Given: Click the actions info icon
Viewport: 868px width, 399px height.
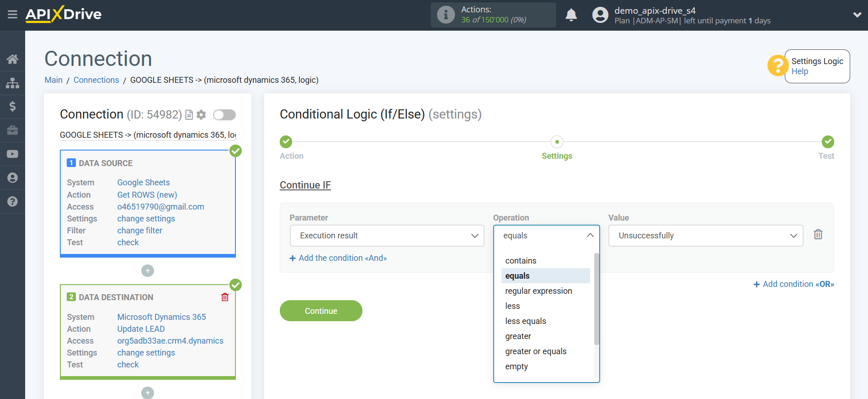Looking at the screenshot, I should tap(446, 15).
